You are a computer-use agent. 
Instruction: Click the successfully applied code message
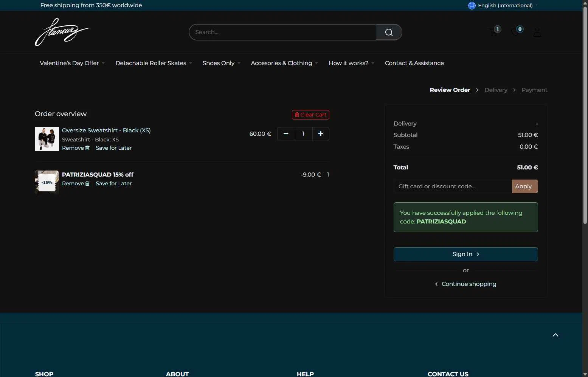tap(465, 217)
